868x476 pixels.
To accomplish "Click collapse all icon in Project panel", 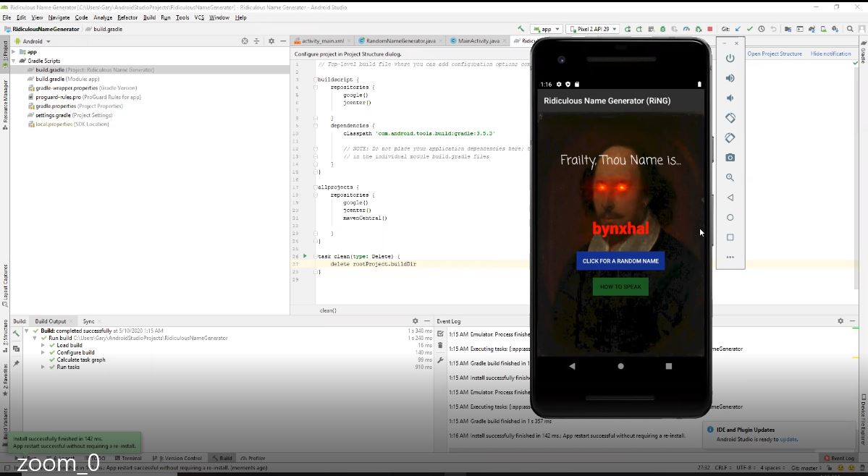I will pos(256,41).
